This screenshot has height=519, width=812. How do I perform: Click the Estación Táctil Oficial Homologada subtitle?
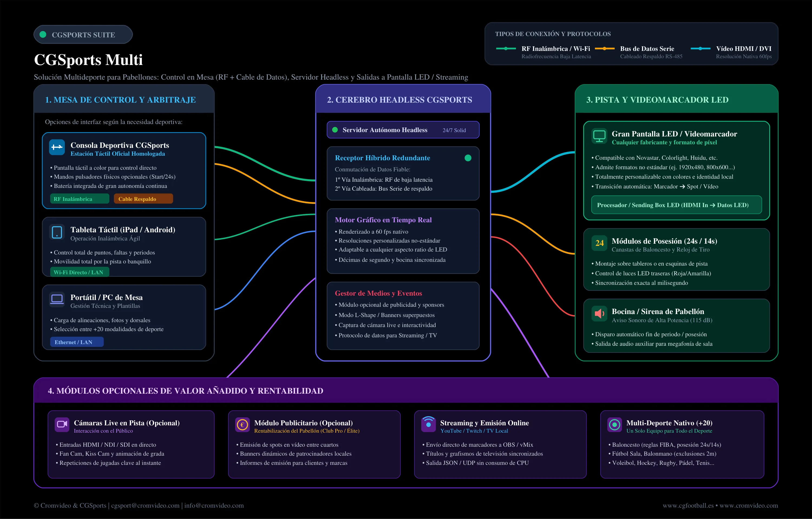point(118,154)
